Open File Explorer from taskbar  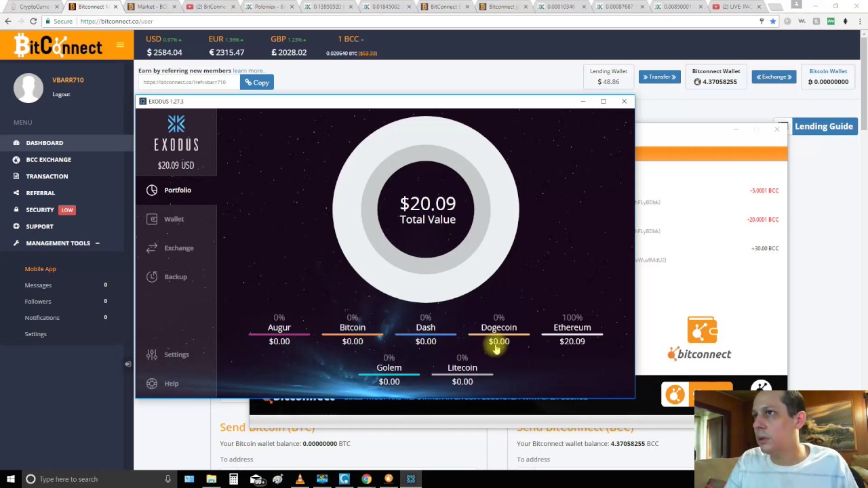pyautogui.click(x=212, y=479)
